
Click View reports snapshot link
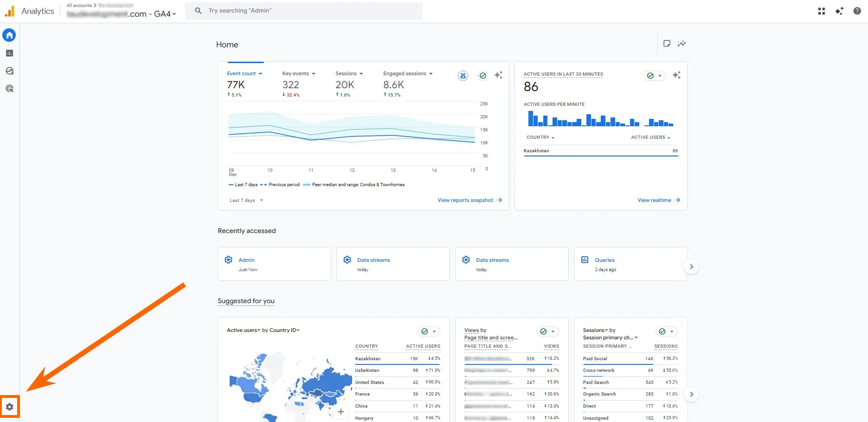(469, 201)
